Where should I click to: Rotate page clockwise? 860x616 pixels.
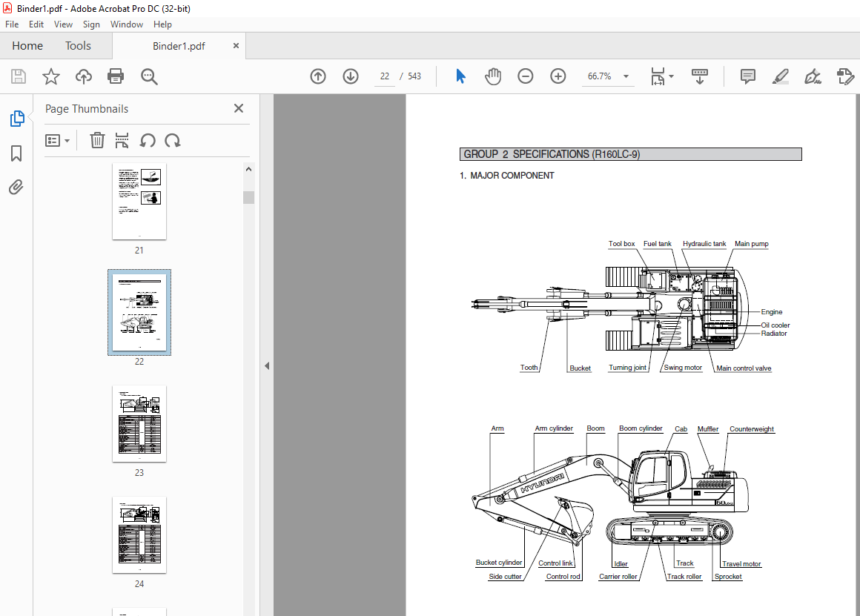173,141
